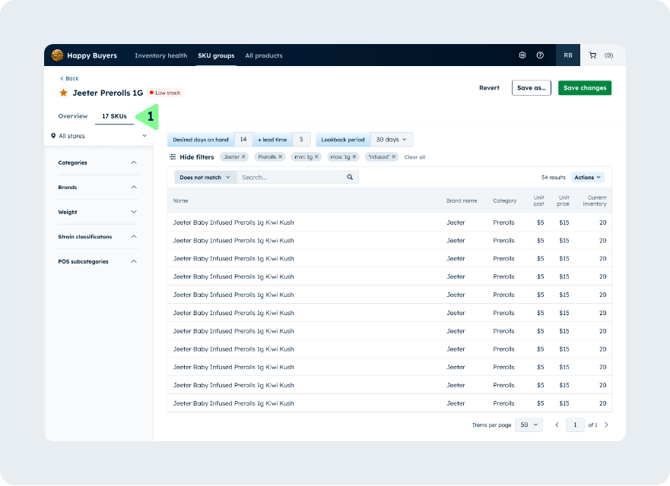
Task: Expand the Weight section
Action: pyautogui.click(x=134, y=212)
